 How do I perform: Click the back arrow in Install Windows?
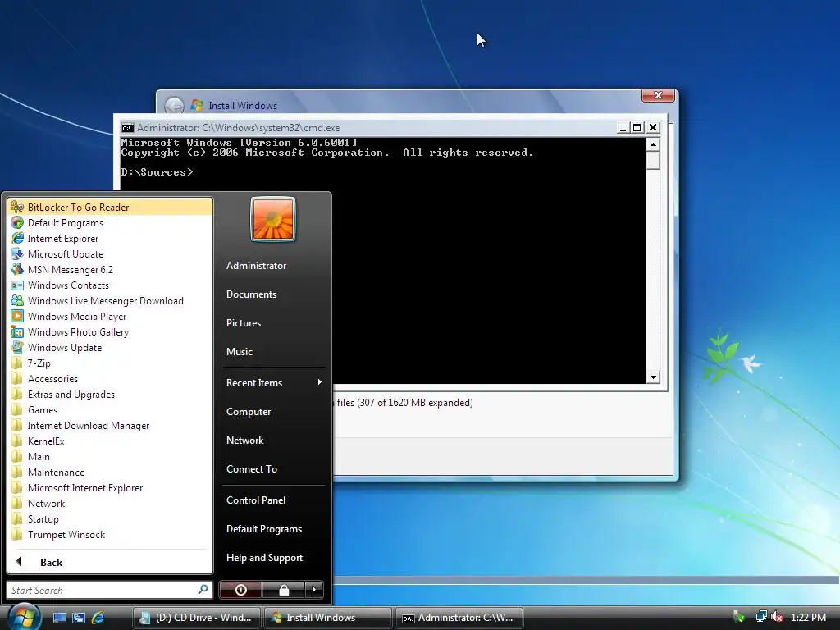174,106
